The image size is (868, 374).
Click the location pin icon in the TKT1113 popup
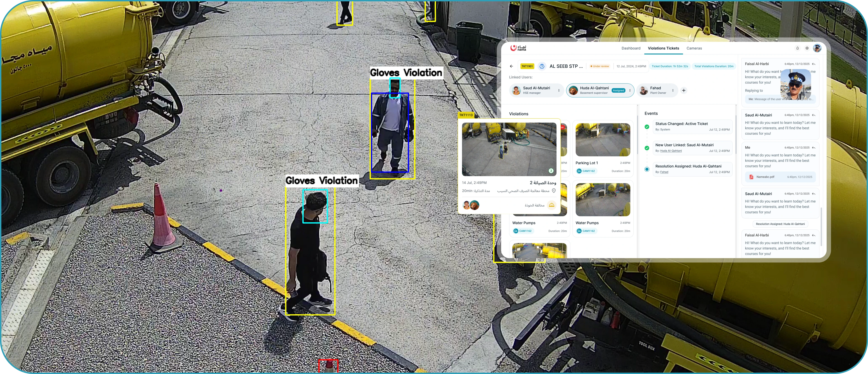click(554, 191)
